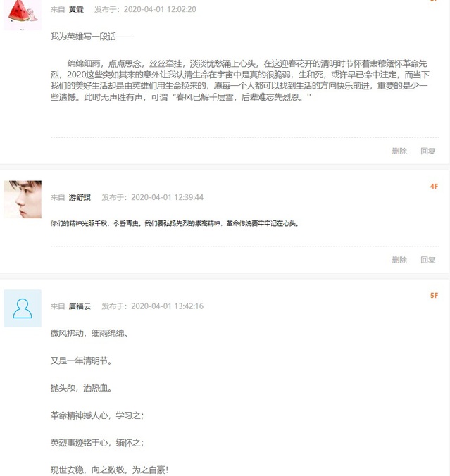Screen dimensions: 450x476
Task: Click the line 现世安稳，向之致敬，为之自豪
Action: click(109, 470)
